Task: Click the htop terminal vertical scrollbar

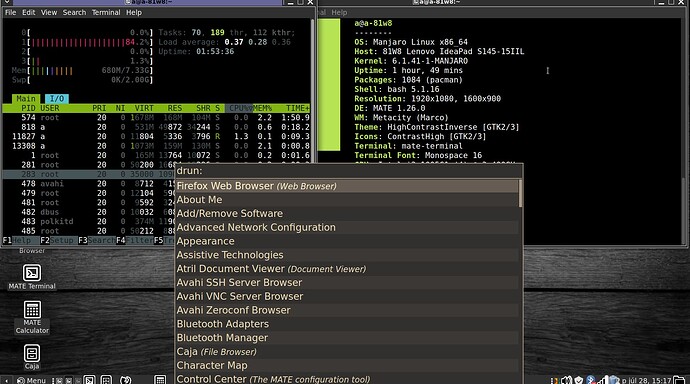Action: (x=313, y=90)
